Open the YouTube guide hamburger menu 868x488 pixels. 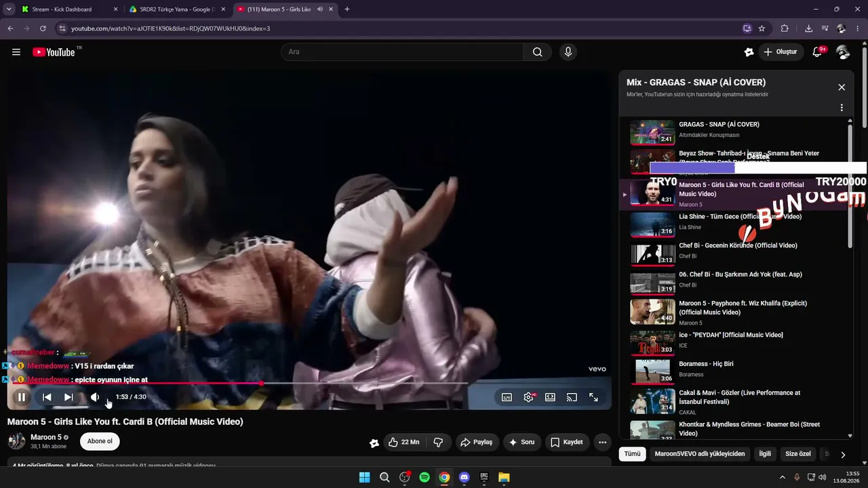pyautogui.click(x=16, y=52)
